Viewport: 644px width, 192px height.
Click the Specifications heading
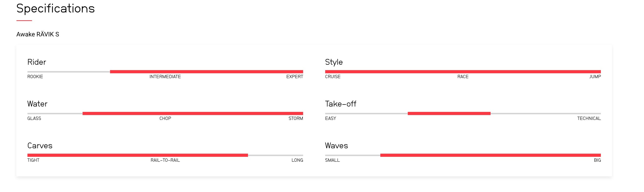(55, 9)
